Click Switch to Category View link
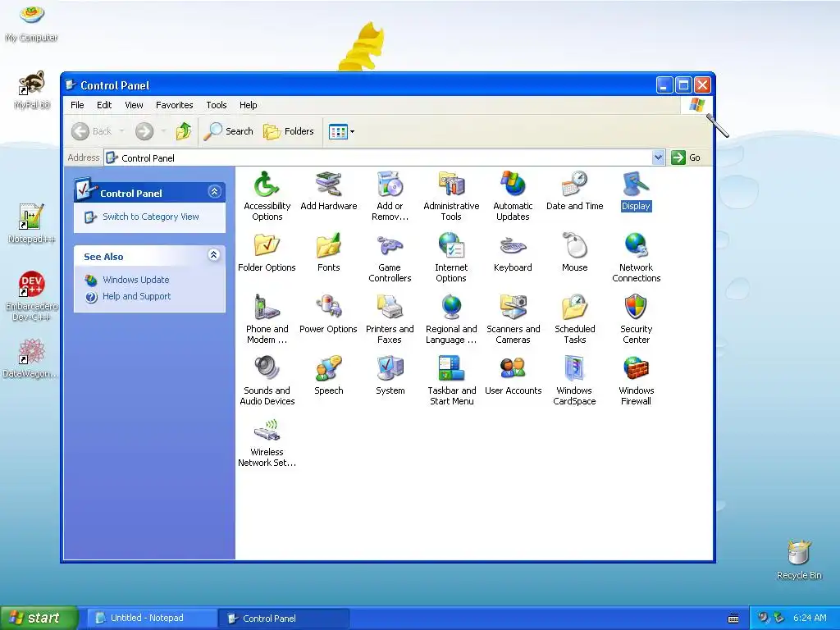 point(151,217)
